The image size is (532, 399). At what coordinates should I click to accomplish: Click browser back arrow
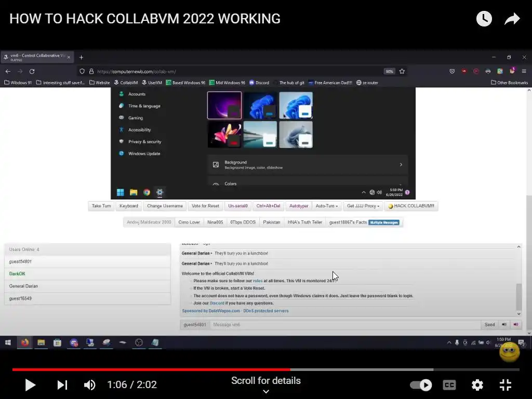click(x=8, y=71)
